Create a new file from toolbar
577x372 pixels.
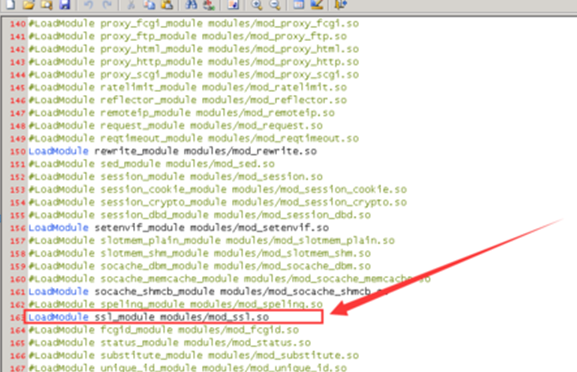pyautogui.click(x=10, y=4)
